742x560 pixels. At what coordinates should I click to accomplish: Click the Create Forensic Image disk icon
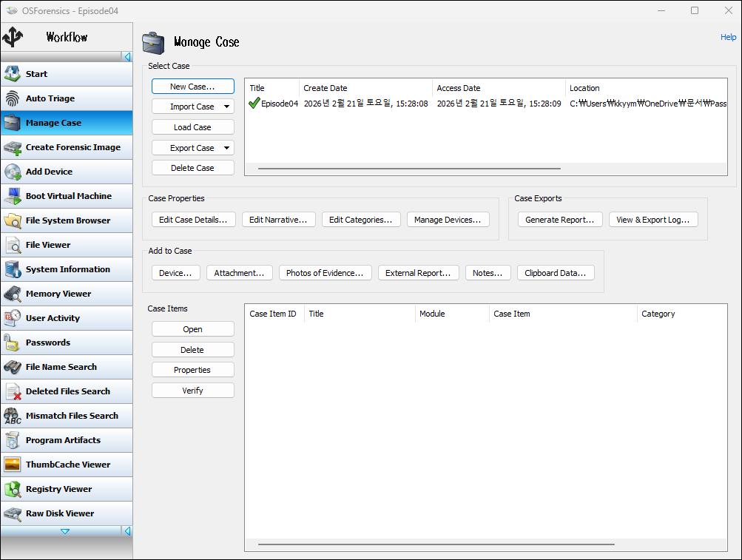coord(13,147)
